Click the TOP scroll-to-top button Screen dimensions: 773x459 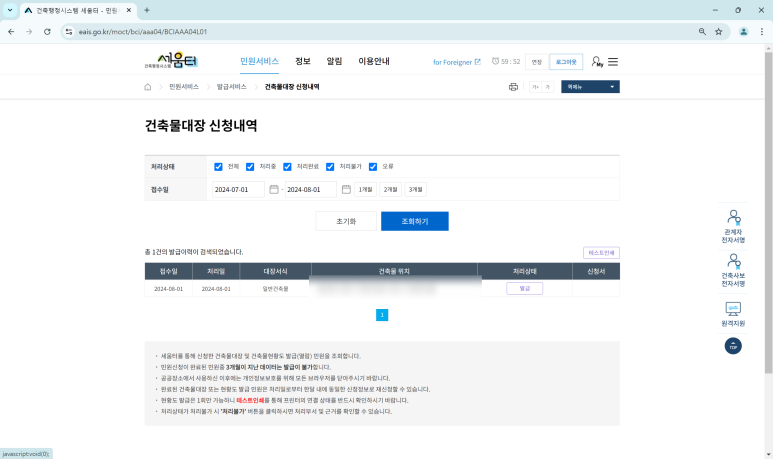733,346
